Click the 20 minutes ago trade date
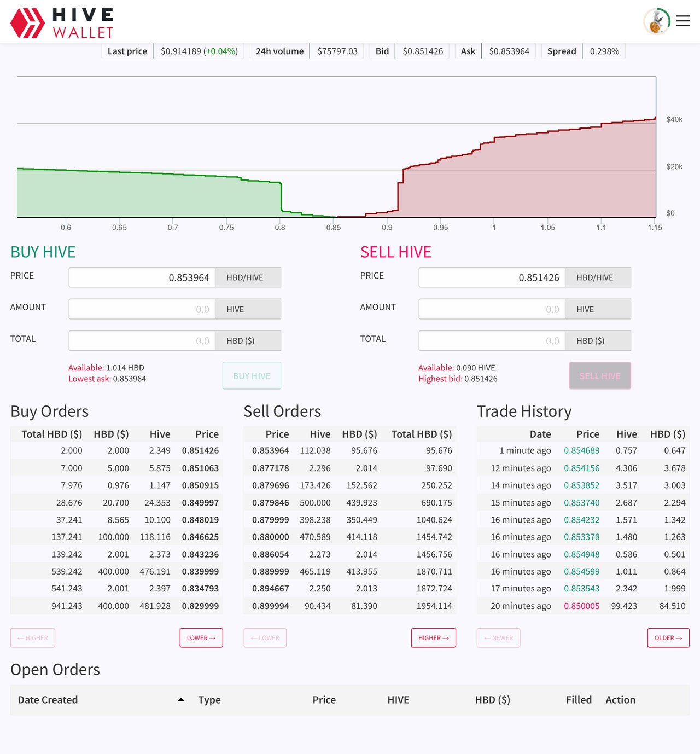The height and width of the screenshot is (754, 700). [521, 606]
